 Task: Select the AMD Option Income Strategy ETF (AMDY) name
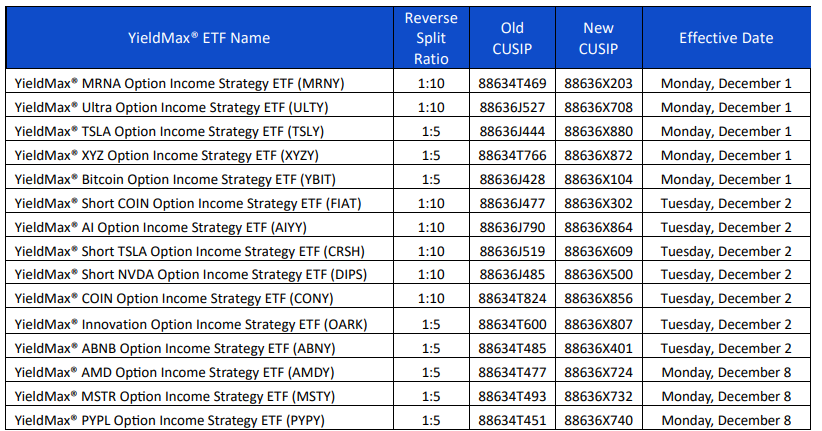pos(174,373)
